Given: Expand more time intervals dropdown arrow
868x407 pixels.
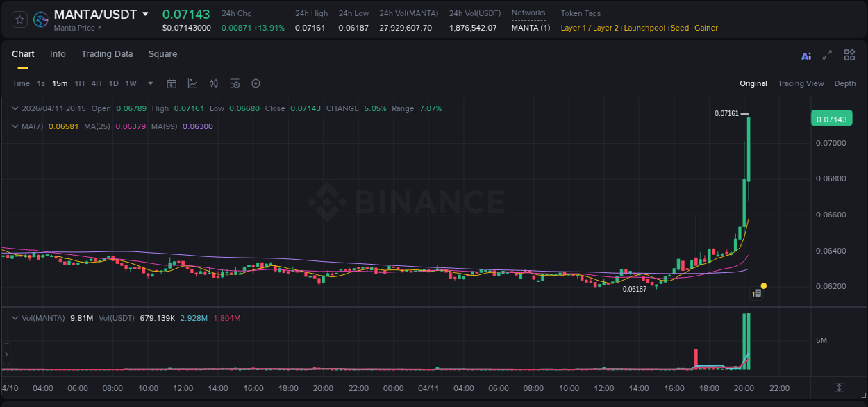Looking at the screenshot, I should pyautogui.click(x=151, y=83).
